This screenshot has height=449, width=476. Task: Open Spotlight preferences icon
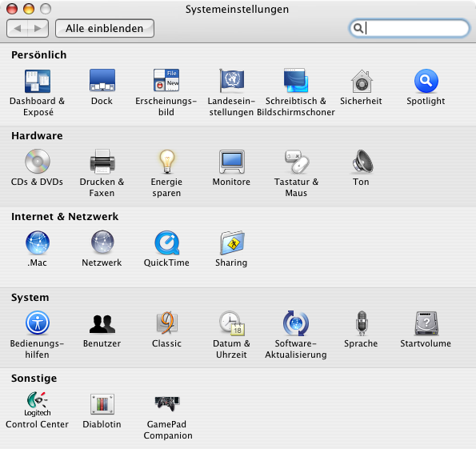point(426,81)
